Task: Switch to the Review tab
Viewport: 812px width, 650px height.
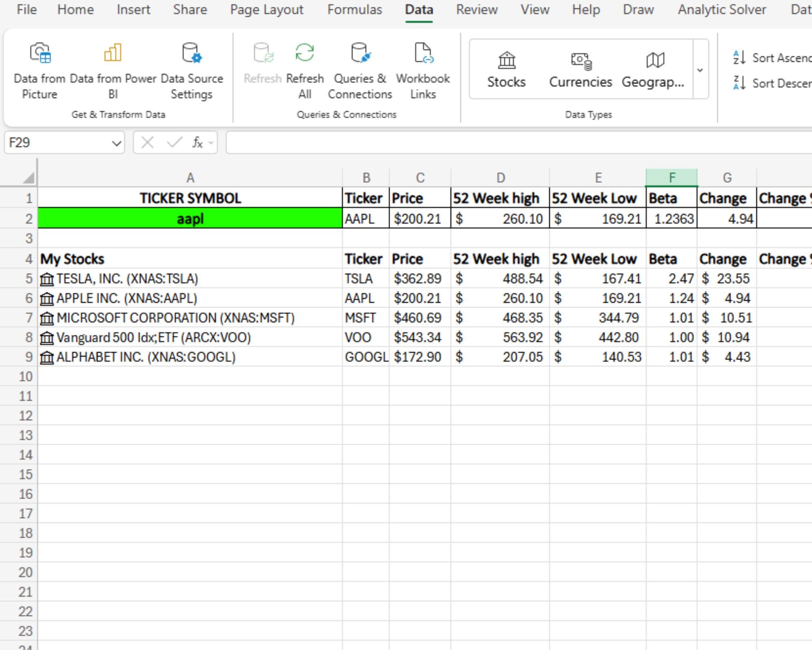Action: click(477, 10)
